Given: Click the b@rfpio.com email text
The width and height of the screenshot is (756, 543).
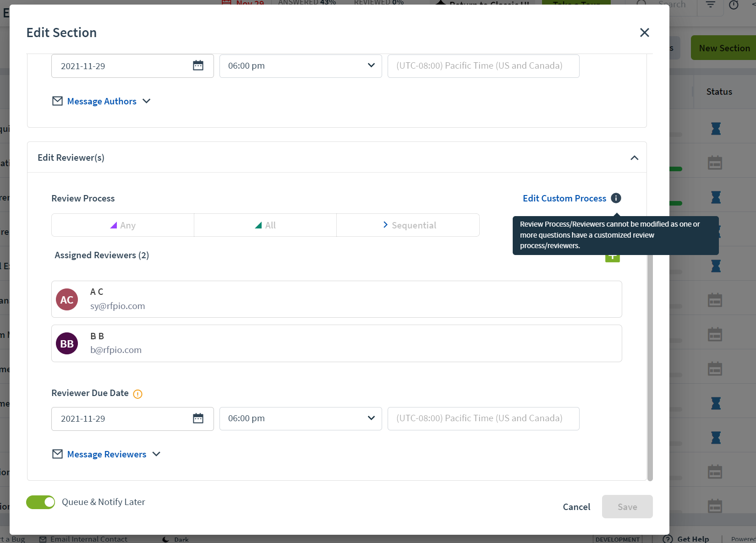Looking at the screenshot, I should coord(116,350).
